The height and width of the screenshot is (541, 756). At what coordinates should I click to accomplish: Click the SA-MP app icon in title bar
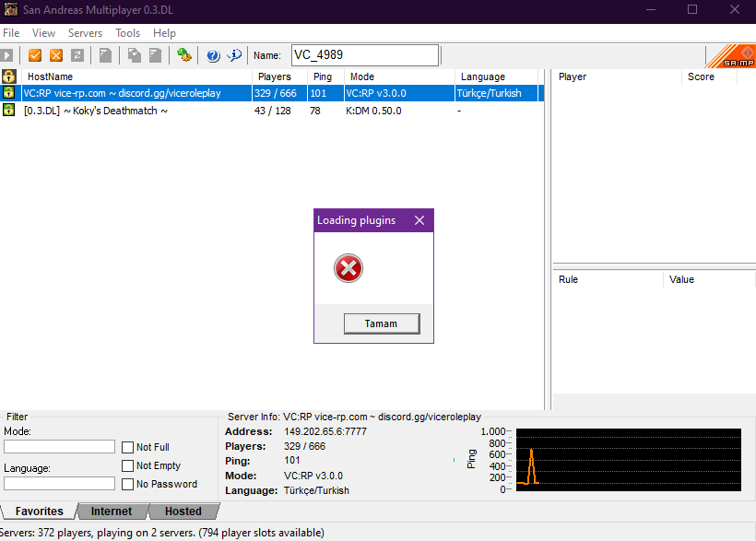click(x=11, y=9)
